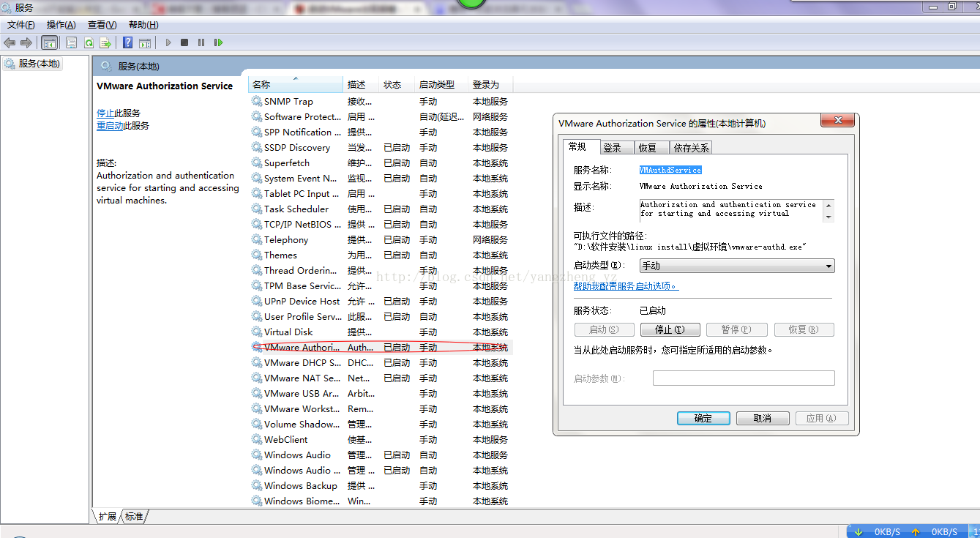Viewport: 980px width, 538px height.
Task: Open the 文件(F) menu
Action: click(20, 25)
